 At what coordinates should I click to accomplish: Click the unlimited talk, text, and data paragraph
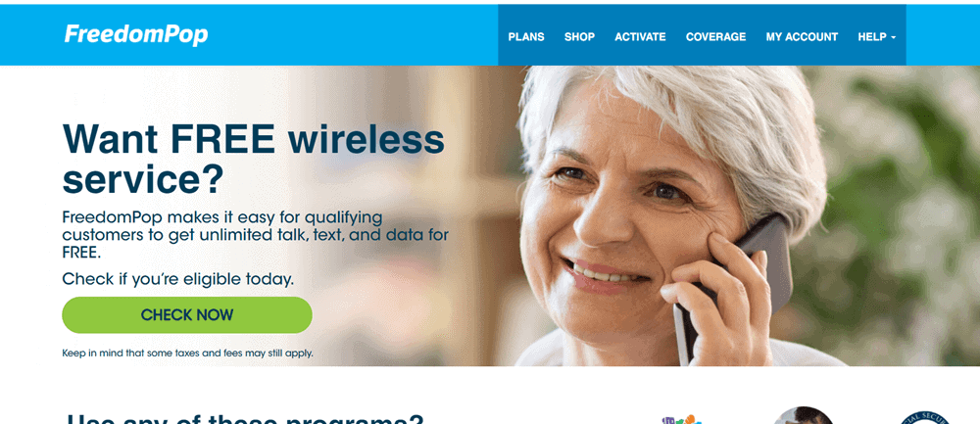pos(255,235)
